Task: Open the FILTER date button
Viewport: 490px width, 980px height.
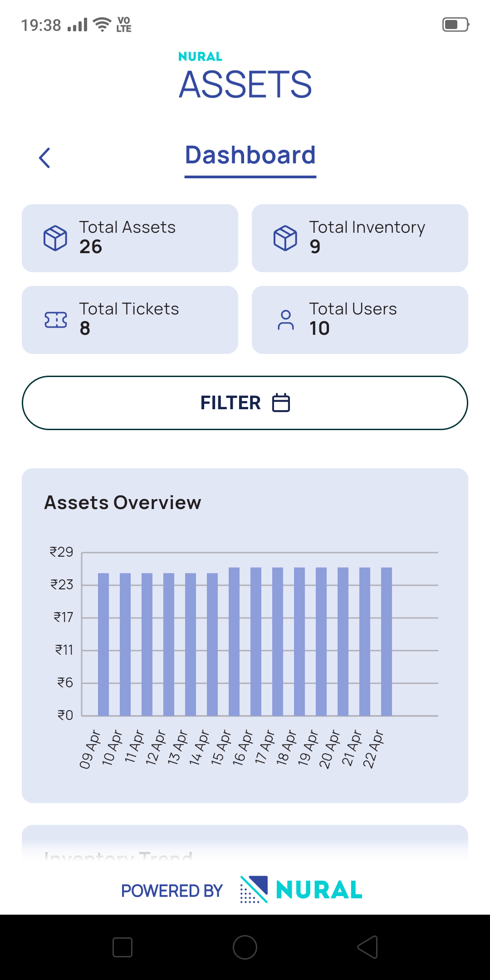Action: 245,403
